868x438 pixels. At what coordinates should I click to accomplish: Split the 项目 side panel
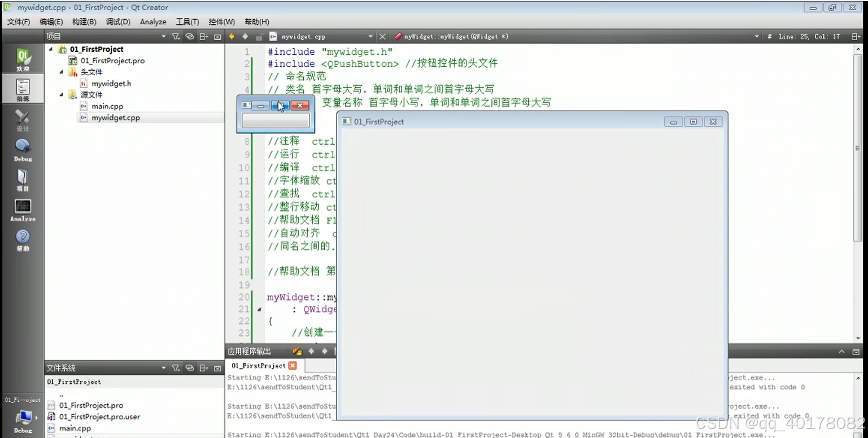click(x=204, y=36)
